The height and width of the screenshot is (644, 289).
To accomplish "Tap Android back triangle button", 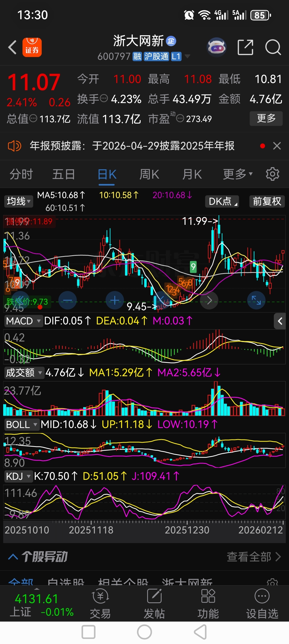I will [x=200, y=632].
